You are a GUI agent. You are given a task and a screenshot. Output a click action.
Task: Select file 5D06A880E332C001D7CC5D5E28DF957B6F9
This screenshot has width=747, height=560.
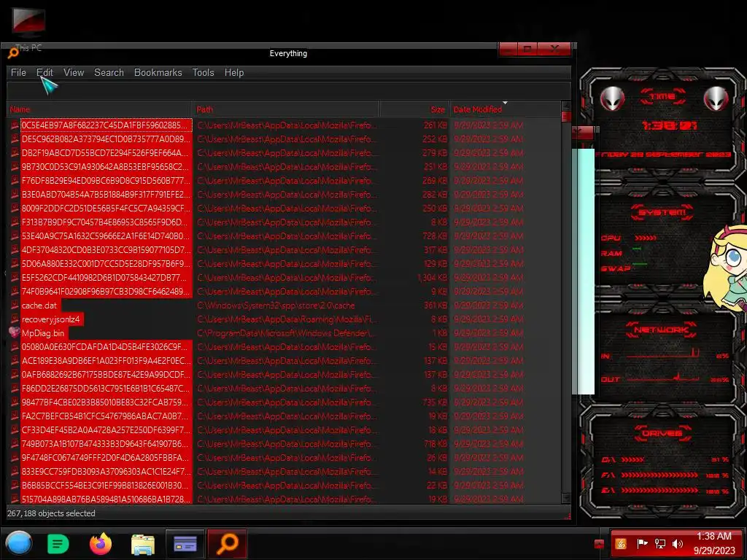tap(106, 263)
